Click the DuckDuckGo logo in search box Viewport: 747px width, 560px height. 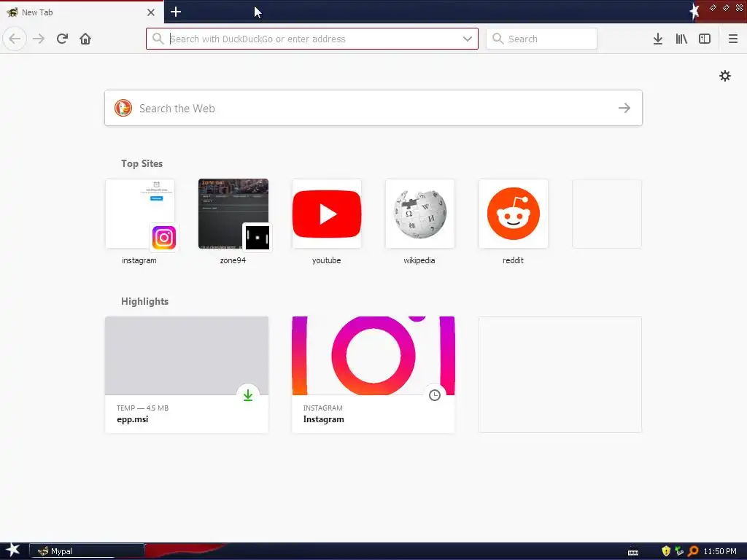click(x=123, y=108)
